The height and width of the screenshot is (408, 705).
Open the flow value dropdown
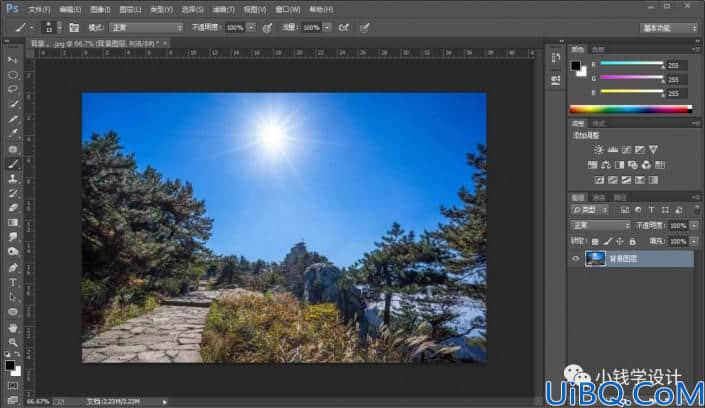pos(327,28)
